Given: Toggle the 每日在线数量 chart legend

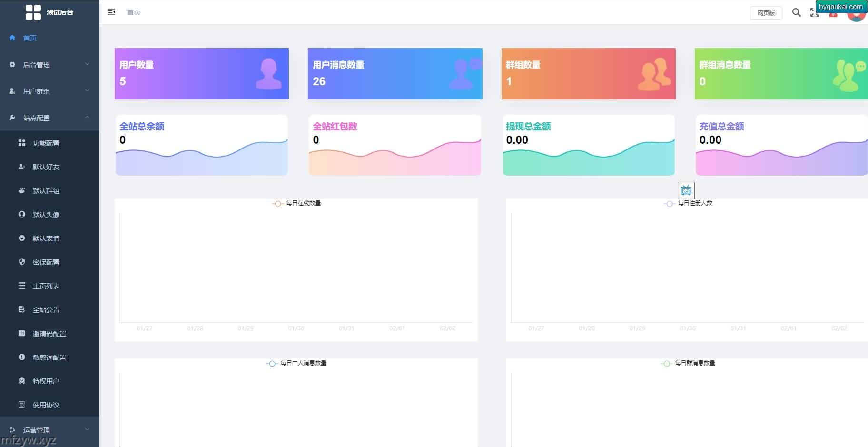Looking at the screenshot, I should 296,203.
